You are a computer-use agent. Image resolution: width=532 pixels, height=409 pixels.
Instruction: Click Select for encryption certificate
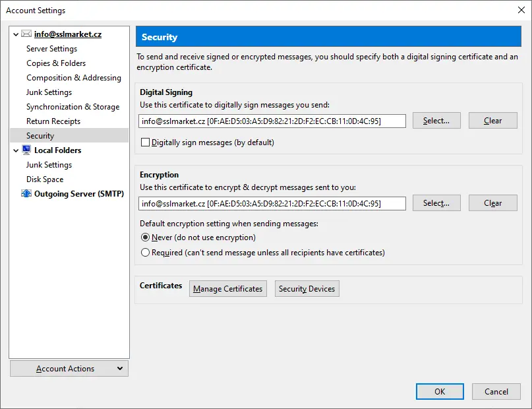point(436,203)
